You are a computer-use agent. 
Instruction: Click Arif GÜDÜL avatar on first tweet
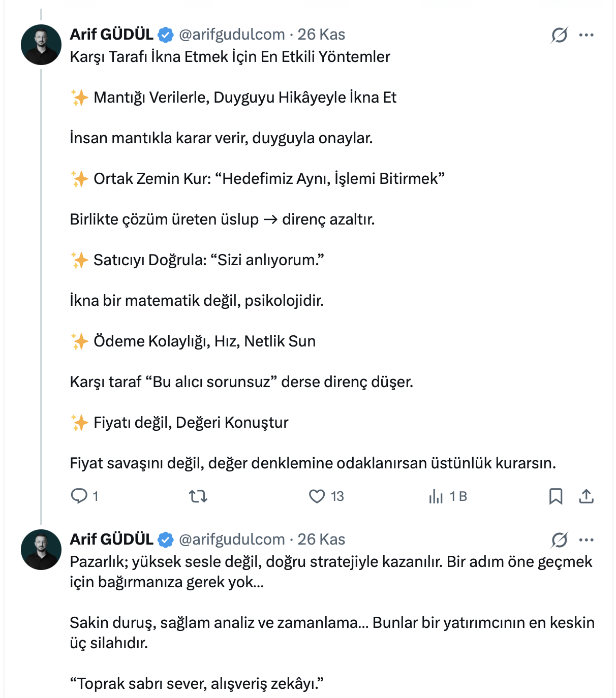[x=41, y=45]
